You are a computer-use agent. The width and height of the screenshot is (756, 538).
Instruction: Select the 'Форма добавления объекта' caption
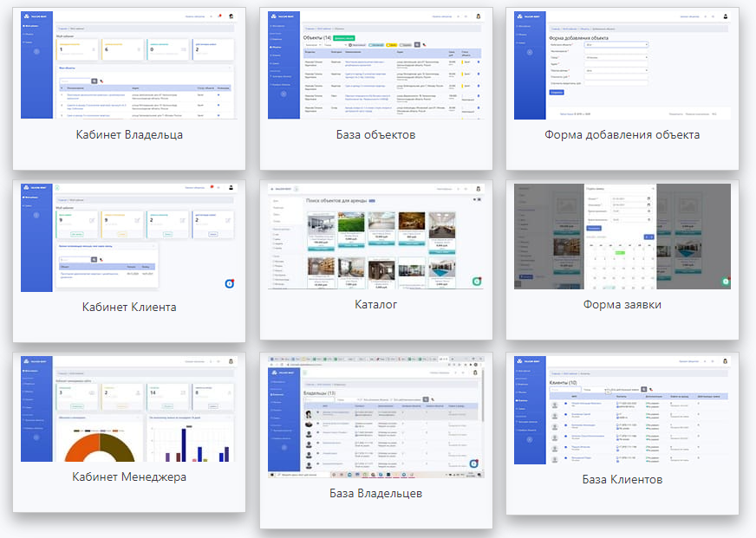622,134
